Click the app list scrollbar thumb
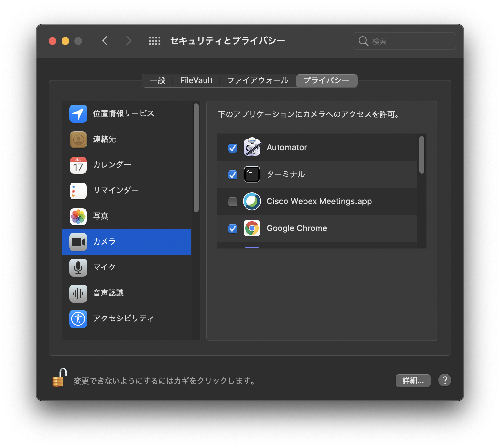 click(x=422, y=155)
